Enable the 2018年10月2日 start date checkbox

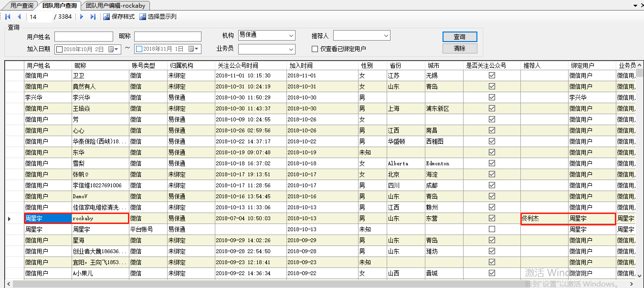(x=60, y=49)
